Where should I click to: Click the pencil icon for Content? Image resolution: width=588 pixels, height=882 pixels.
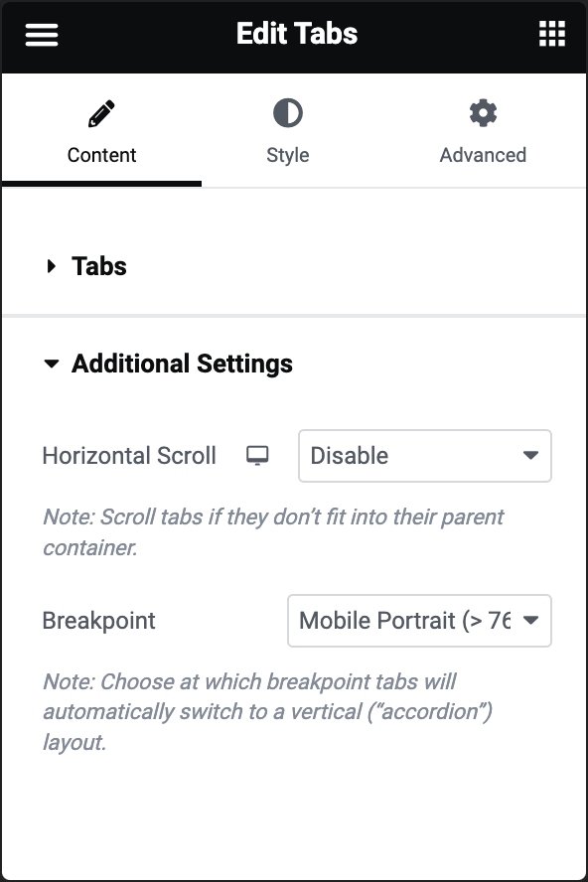pos(101,113)
